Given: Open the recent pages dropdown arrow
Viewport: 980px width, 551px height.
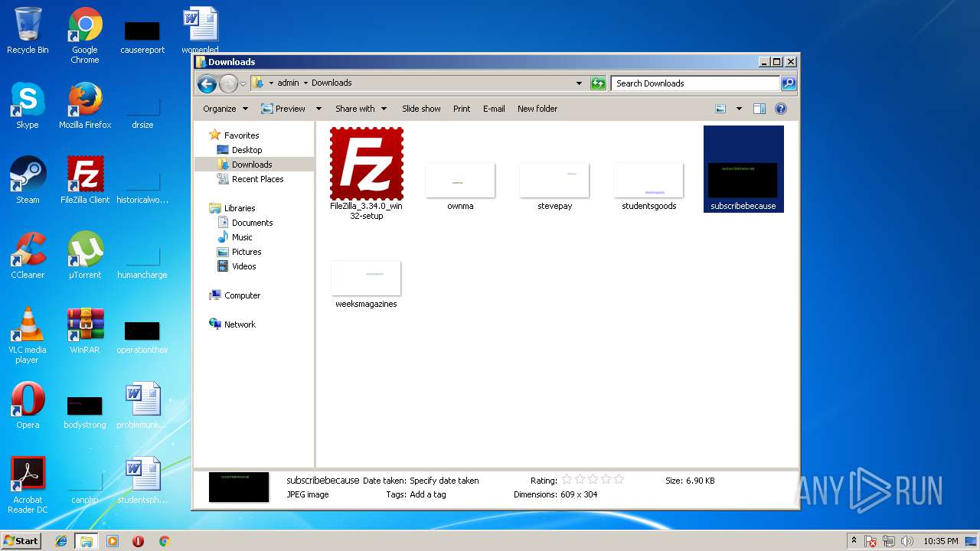Looking at the screenshot, I should (243, 83).
